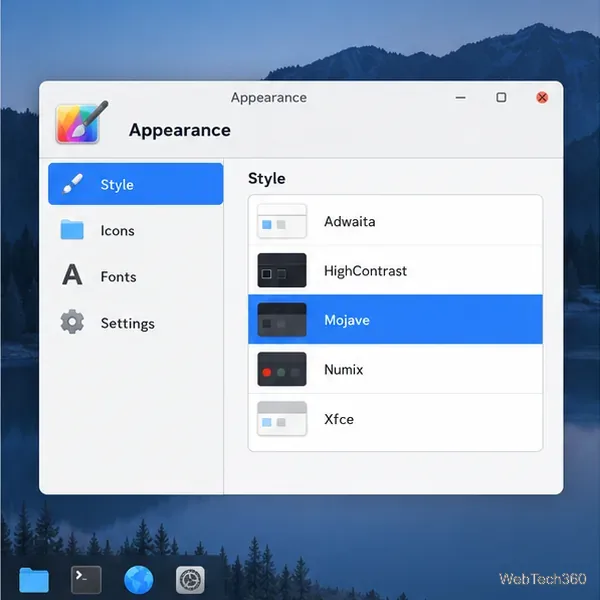Viewport: 600px width, 600px height.
Task: Click the Numix theme preview thumbnail
Action: 282,369
